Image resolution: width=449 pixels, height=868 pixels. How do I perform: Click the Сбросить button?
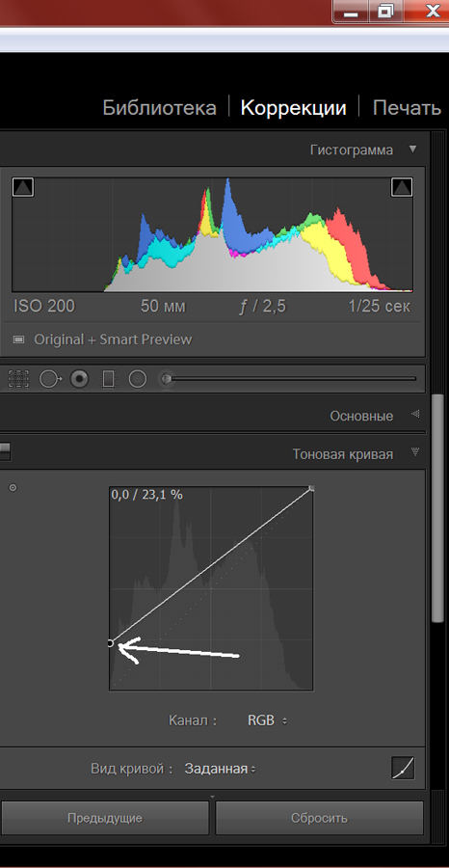(319, 818)
